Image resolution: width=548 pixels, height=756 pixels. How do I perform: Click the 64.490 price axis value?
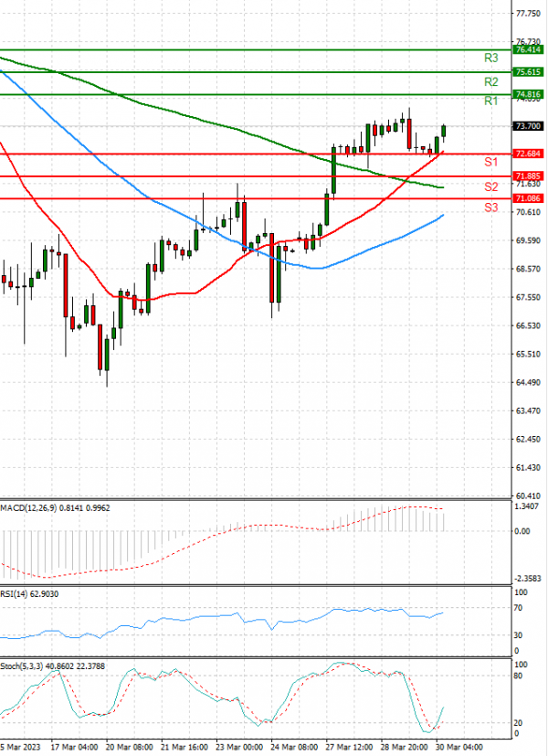pos(528,383)
